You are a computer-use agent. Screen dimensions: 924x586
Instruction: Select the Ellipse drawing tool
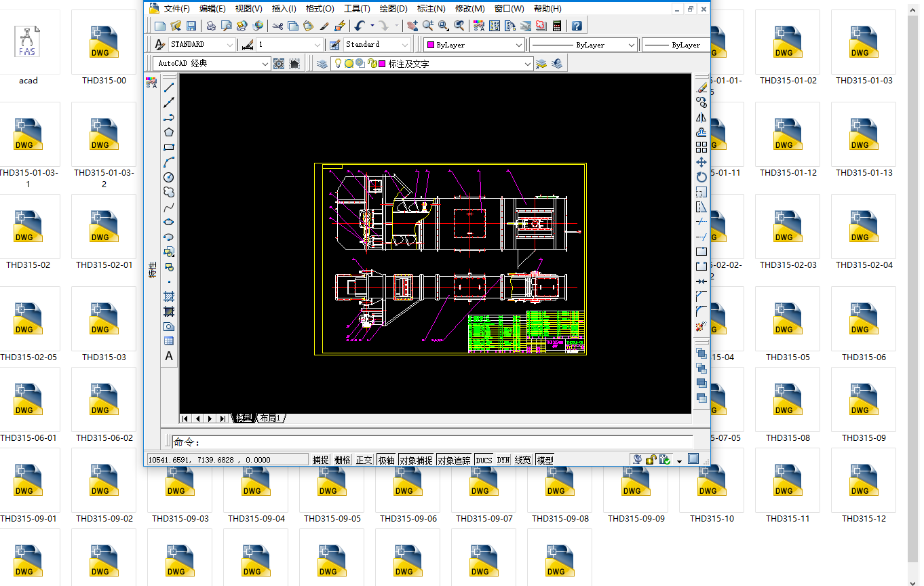point(169,222)
